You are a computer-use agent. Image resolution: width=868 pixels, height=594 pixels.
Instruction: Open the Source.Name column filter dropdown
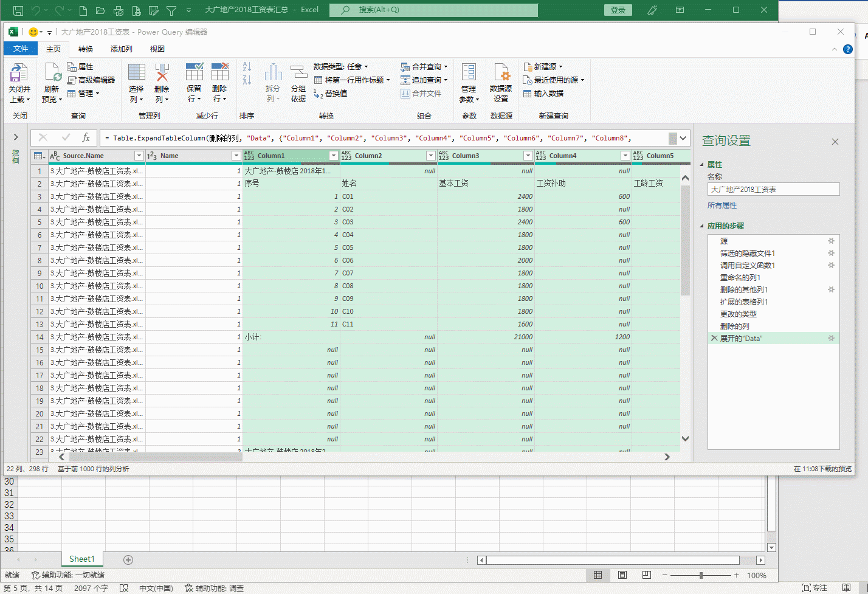coord(139,156)
